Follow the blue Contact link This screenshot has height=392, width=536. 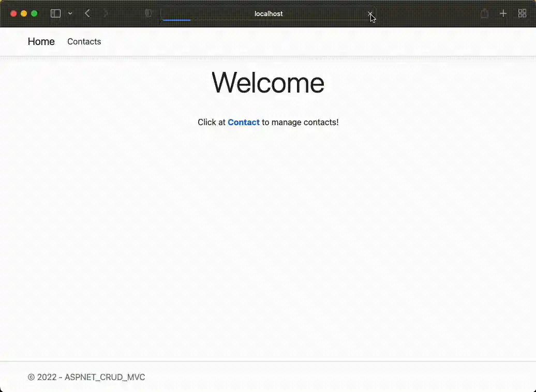[x=243, y=122]
